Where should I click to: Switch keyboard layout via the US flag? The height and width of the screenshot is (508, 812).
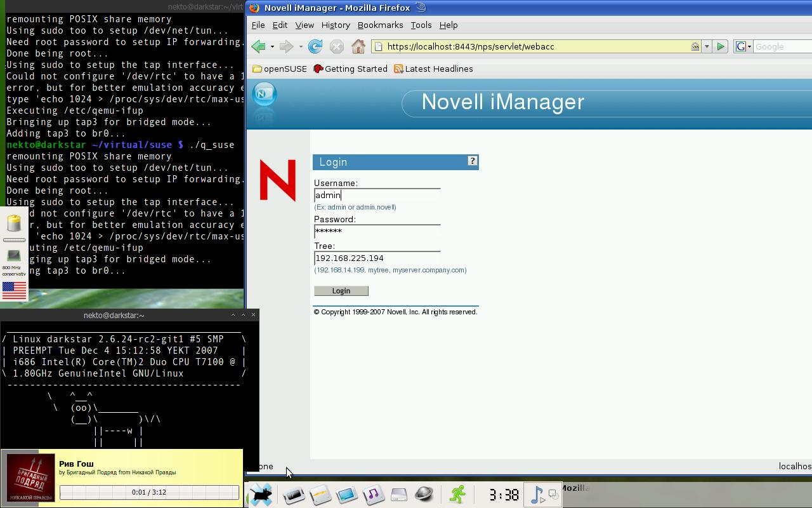[14, 291]
